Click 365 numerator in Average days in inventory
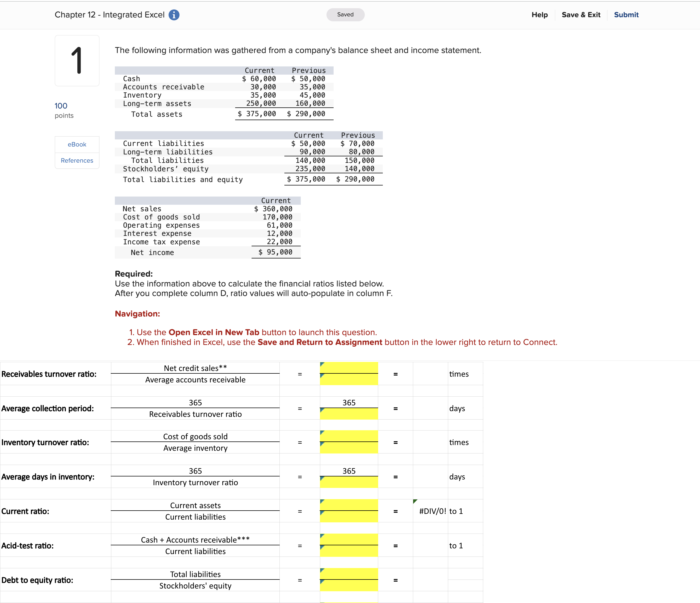700x603 pixels. (x=349, y=471)
